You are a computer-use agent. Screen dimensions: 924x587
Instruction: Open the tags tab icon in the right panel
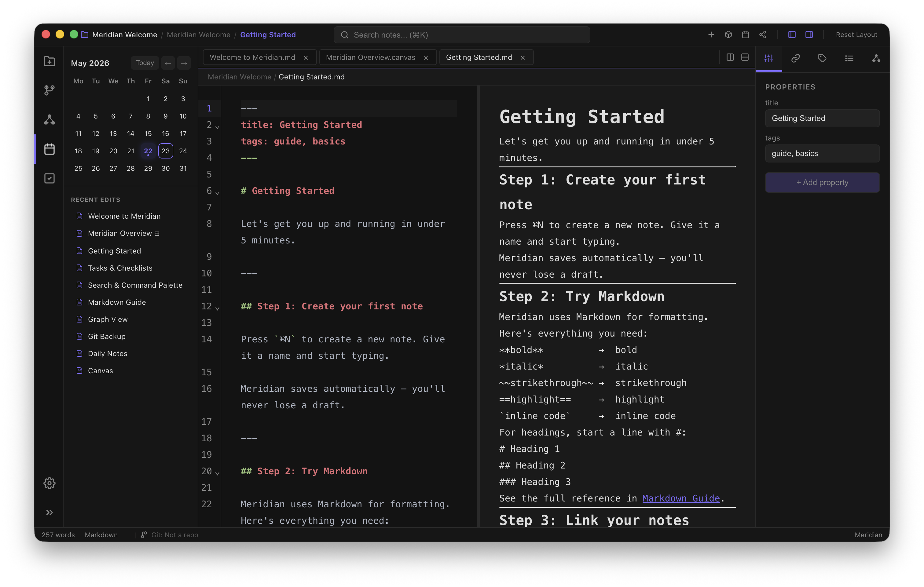tap(822, 58)
